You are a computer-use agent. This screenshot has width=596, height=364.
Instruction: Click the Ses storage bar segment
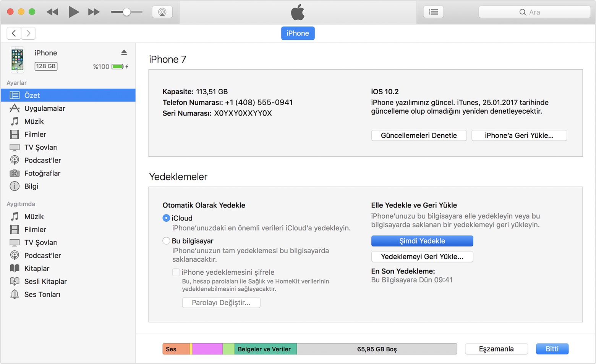(x=176, y=349)
